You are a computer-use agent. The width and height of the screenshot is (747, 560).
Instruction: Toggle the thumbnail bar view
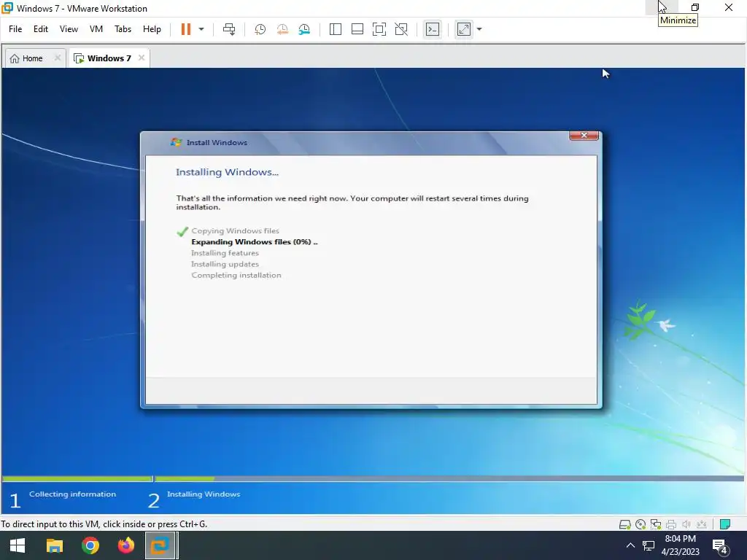357,29
